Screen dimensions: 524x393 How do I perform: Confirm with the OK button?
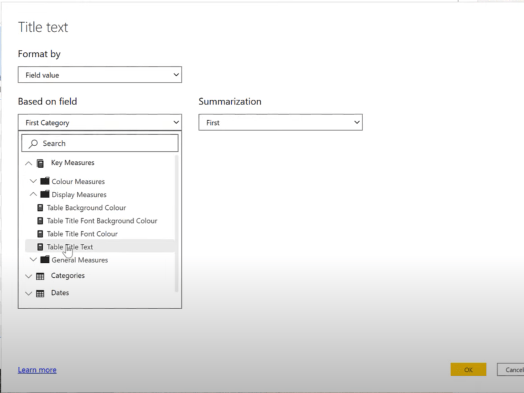pyautogui.click(x=468, y=370)
